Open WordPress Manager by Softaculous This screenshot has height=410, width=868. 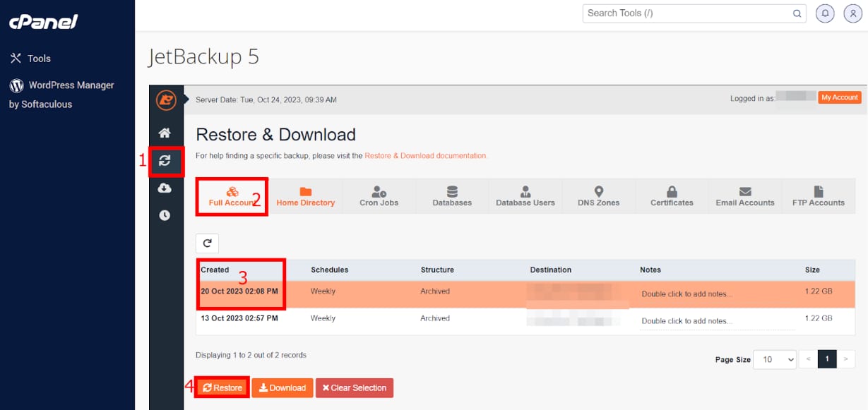[61, 94]
